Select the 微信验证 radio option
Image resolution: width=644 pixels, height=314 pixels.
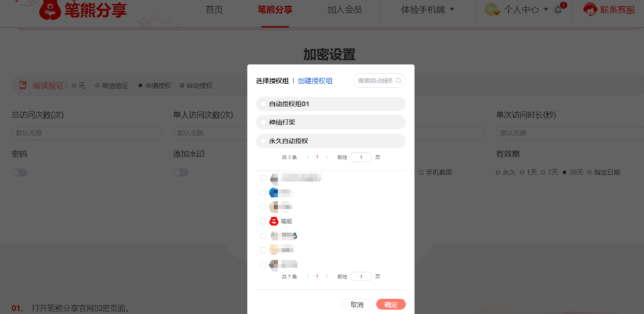pyautogui.click(x=112, y=86)
